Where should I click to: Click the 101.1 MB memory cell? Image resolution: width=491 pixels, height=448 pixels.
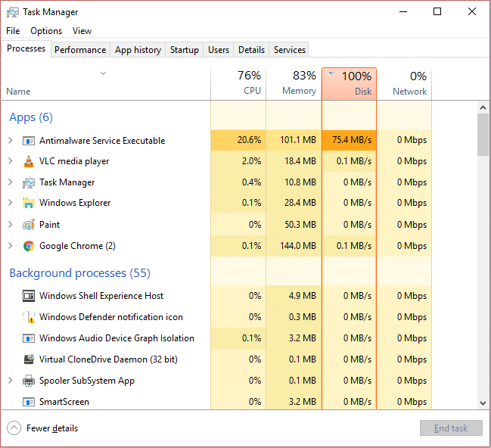pyautogui.click(x=294, y=140)
